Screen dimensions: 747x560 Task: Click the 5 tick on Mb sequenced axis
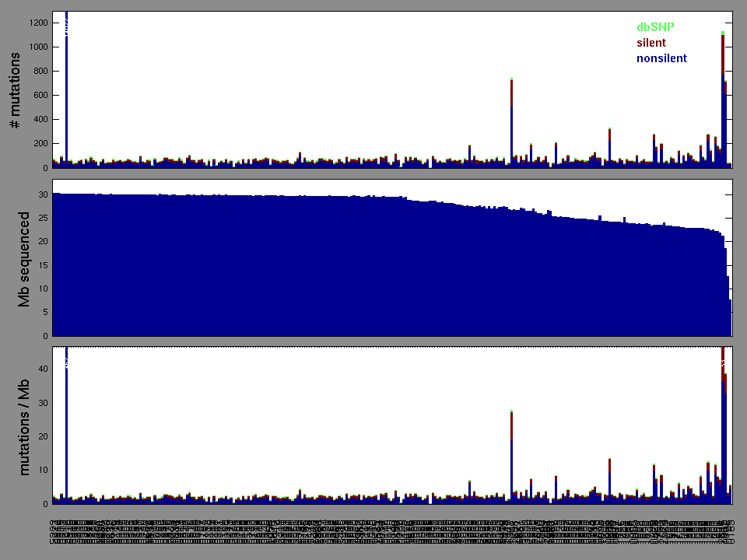coord(46,313)
